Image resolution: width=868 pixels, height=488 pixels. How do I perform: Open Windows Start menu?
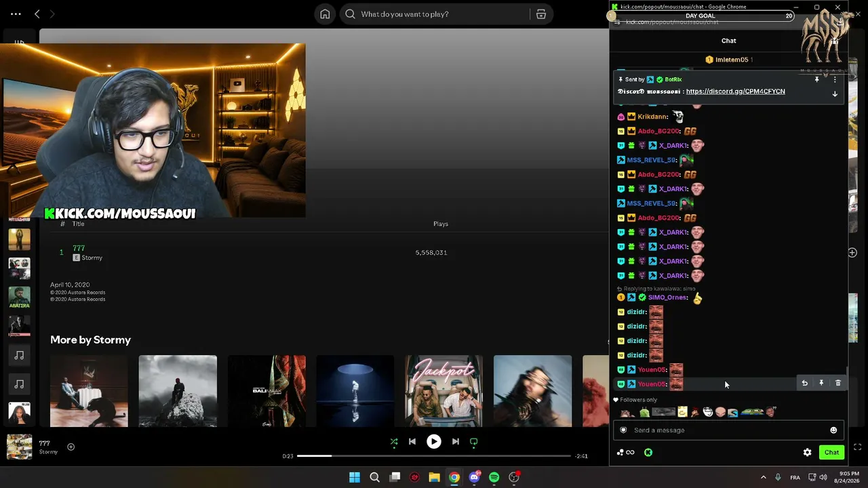355,478
